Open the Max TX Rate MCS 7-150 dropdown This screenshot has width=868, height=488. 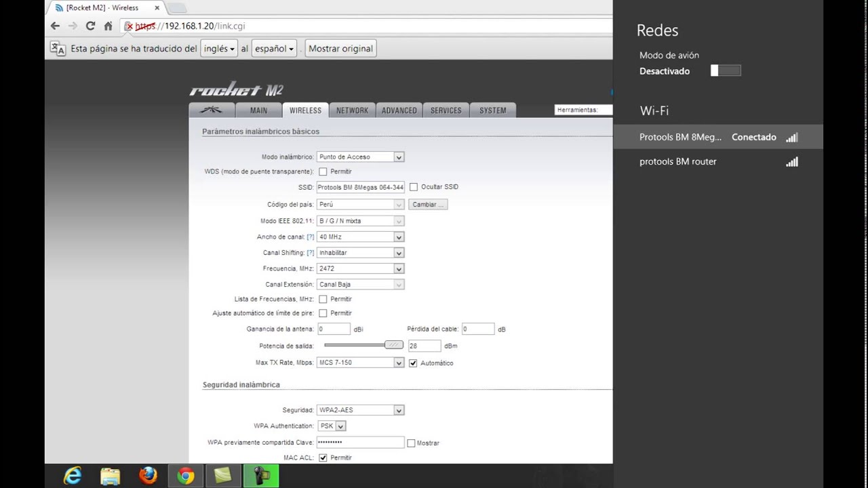361,363
